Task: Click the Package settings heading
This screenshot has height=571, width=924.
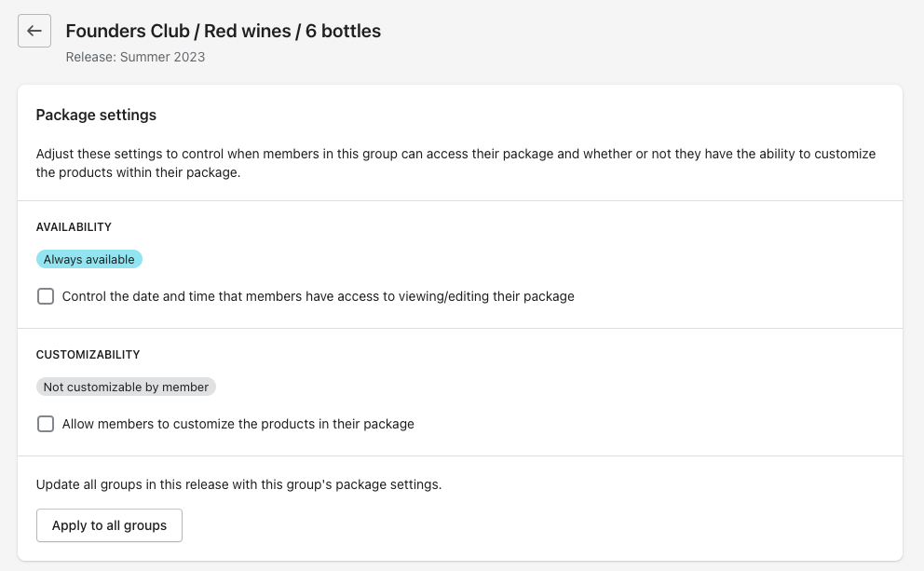Action: pyautogui.click(x=96, y=116)
